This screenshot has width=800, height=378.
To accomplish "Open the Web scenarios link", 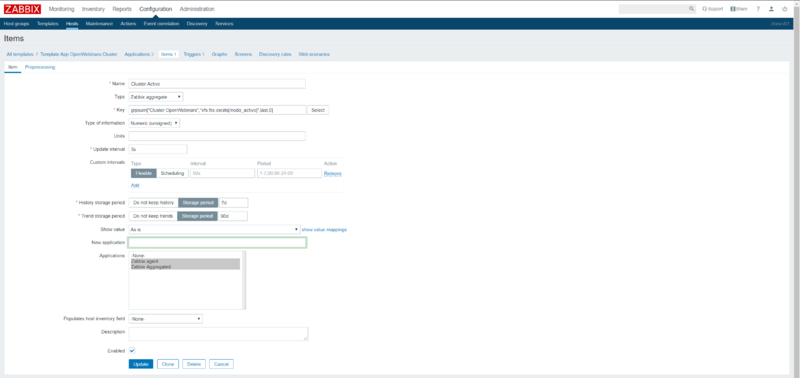I will point(314,54).
